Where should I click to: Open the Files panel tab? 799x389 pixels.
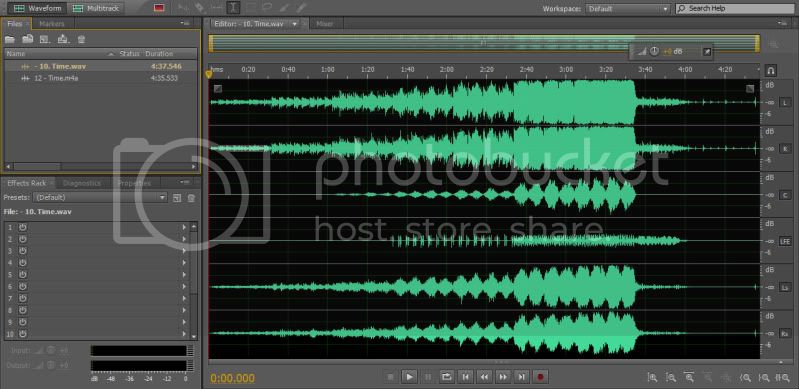coord(15,23)
